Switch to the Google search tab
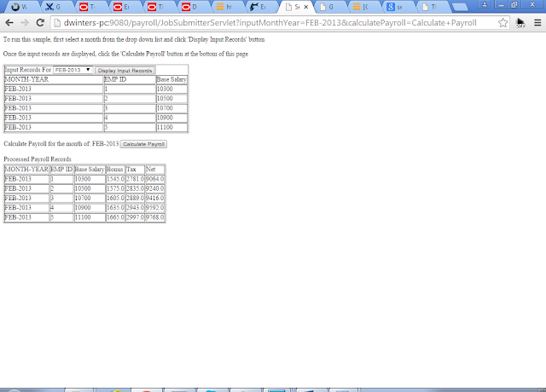 (x=397, y=7)
